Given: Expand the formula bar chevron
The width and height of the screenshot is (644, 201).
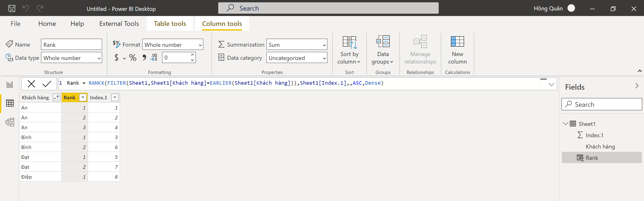Looking at the screenshot, I should (551, 84).
